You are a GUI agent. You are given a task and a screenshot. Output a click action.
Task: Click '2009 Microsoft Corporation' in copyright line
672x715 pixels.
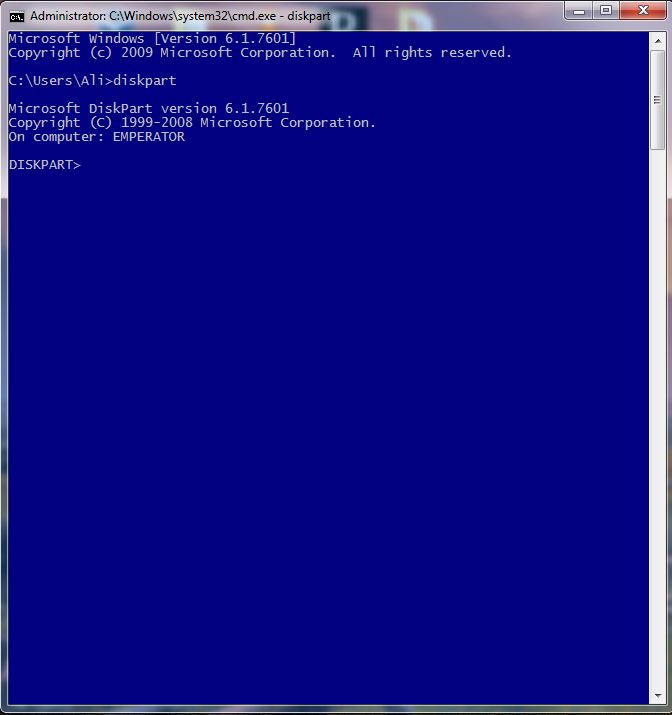(228, 52)
